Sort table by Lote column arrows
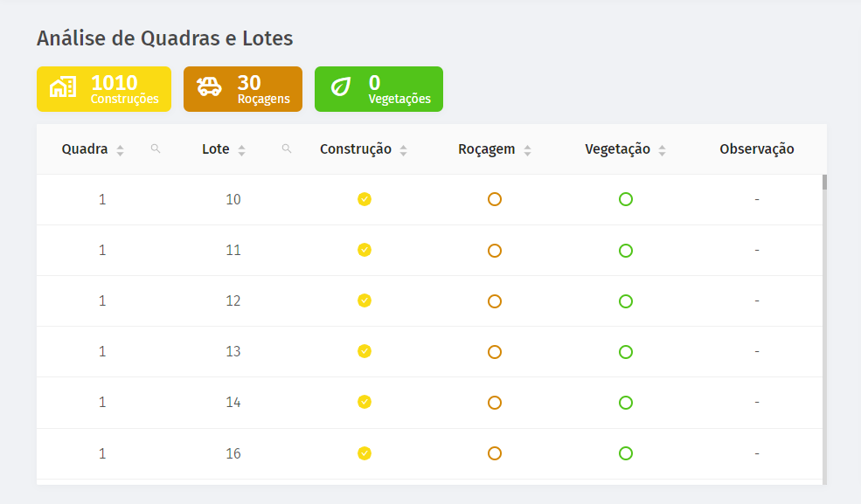This screenshot has width=861, height=504. coord(241,150)
